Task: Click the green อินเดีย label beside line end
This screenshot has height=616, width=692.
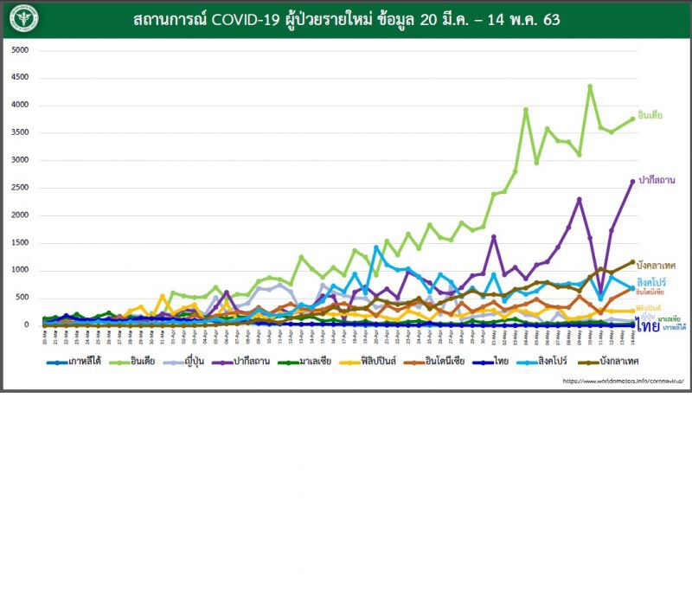Action: point(650,116)
